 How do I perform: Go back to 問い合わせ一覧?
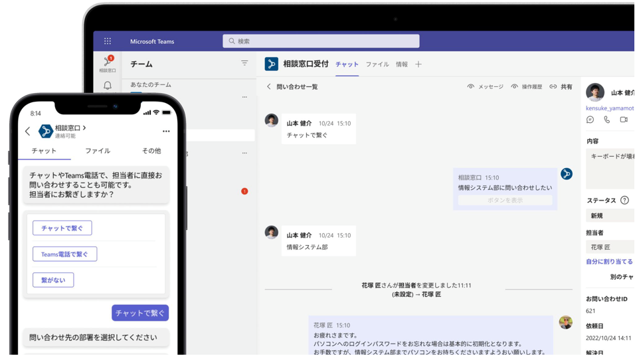point(292,87)
